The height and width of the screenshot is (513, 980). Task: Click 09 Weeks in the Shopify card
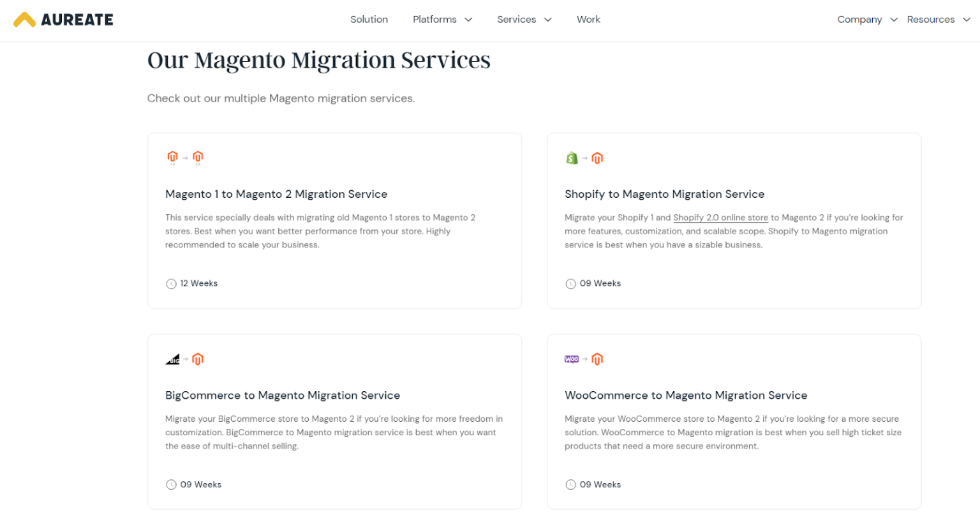600,283
